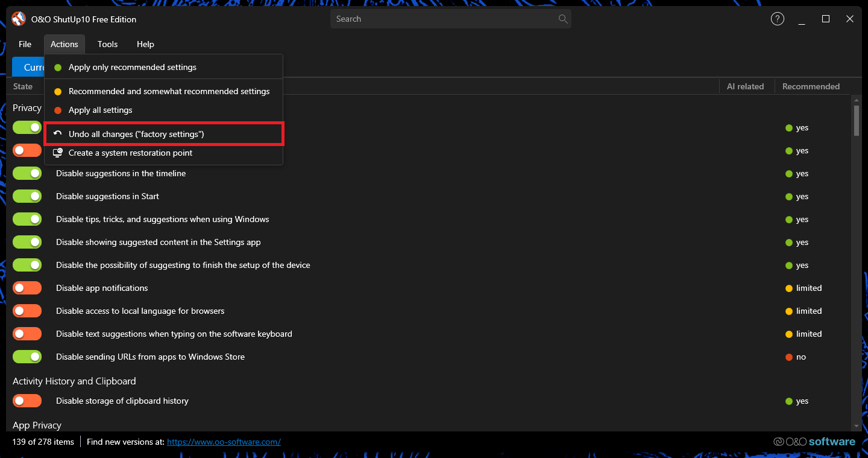This screenshot has width=868, height=458.
Task: Toggle Disable sending URLs from apps to Windows Store
Action: 27,357
